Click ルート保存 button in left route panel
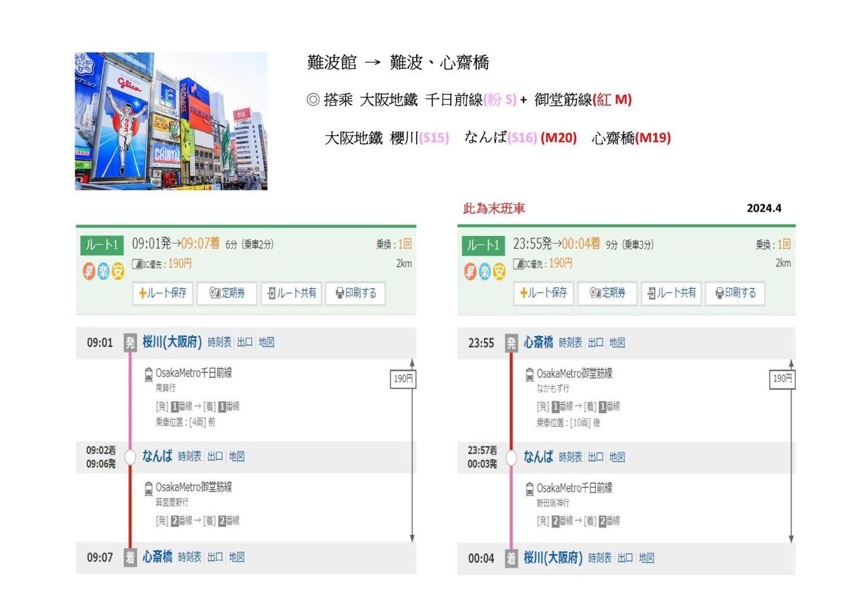The width and height of the screenshot is (868, 613). (x=163, y=293)
